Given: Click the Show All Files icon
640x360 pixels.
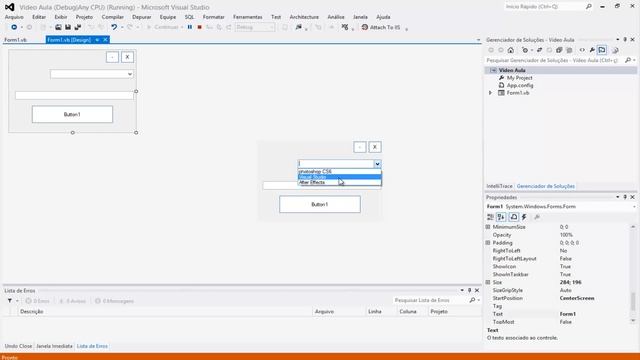Looking at the screenshot, I should coord(569,50).
